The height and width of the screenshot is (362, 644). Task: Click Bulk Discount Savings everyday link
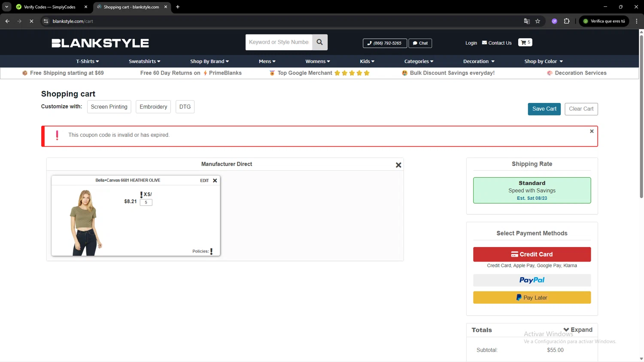pos(448,73)
